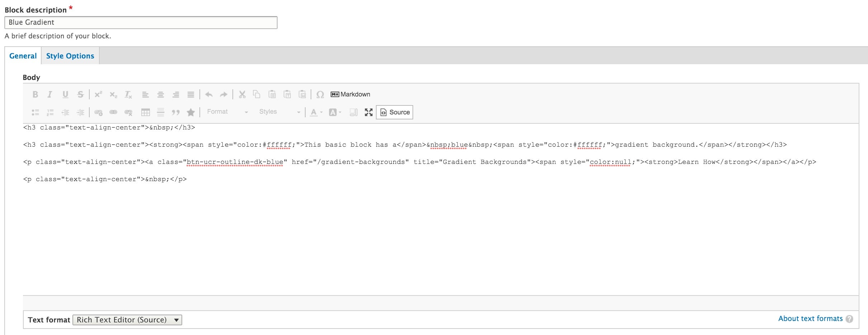Select the unlink icon
Viewport: 868px width, 335px height.
(128, 112)
